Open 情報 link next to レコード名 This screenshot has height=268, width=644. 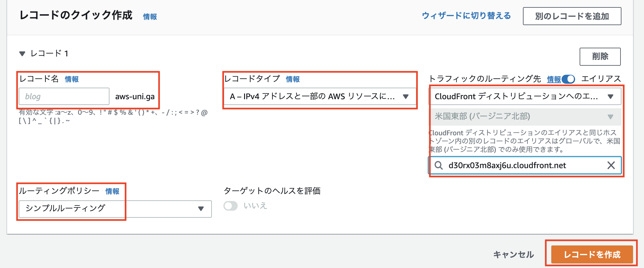point(72,79)
